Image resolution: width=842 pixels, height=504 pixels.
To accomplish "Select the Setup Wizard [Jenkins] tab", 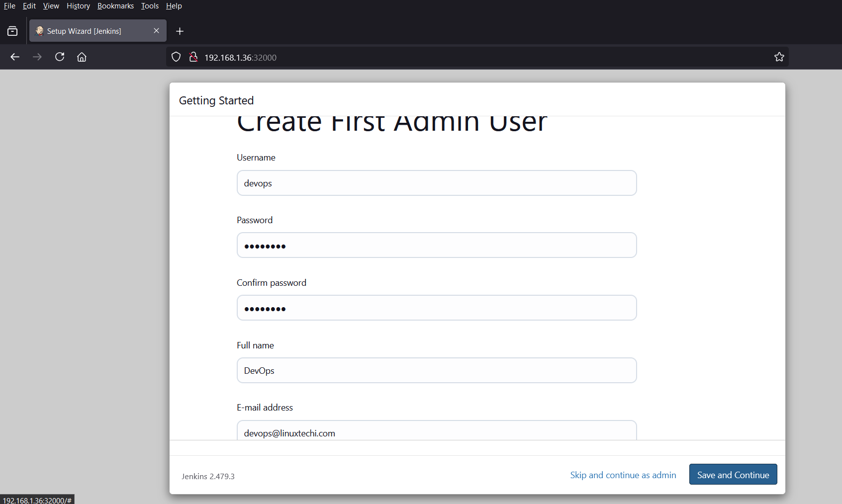I will [98, 31].
